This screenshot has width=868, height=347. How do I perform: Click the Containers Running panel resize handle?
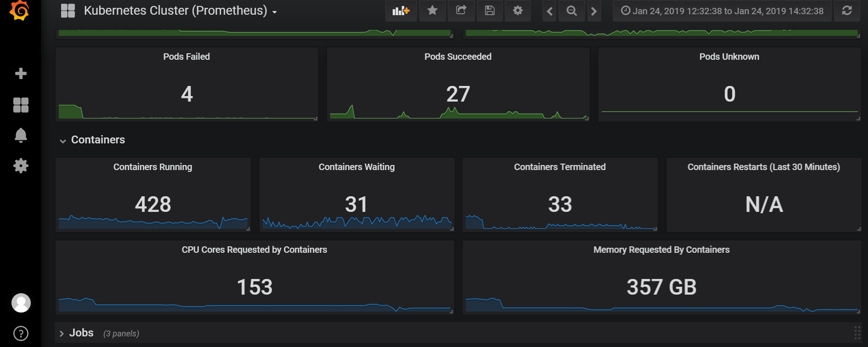248,229
